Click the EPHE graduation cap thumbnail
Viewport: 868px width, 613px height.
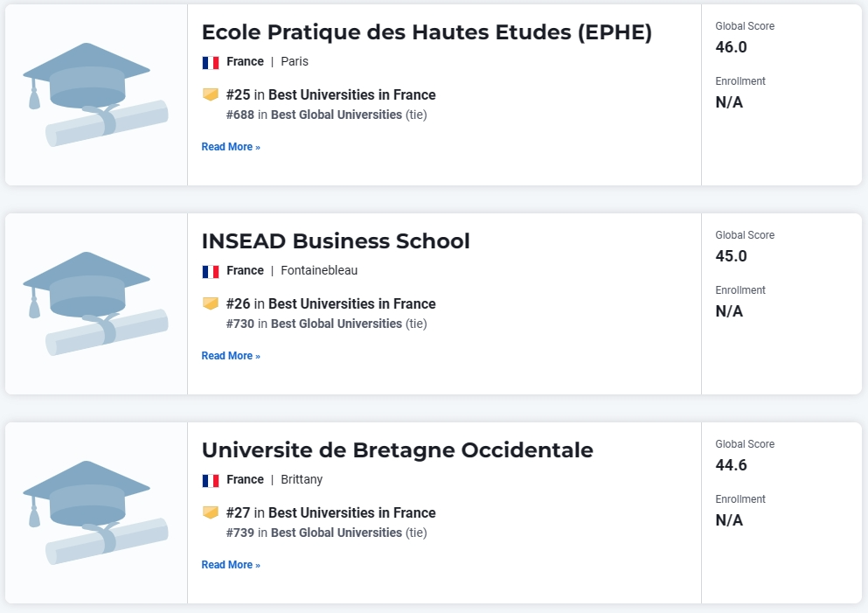(x=95, y=94)
